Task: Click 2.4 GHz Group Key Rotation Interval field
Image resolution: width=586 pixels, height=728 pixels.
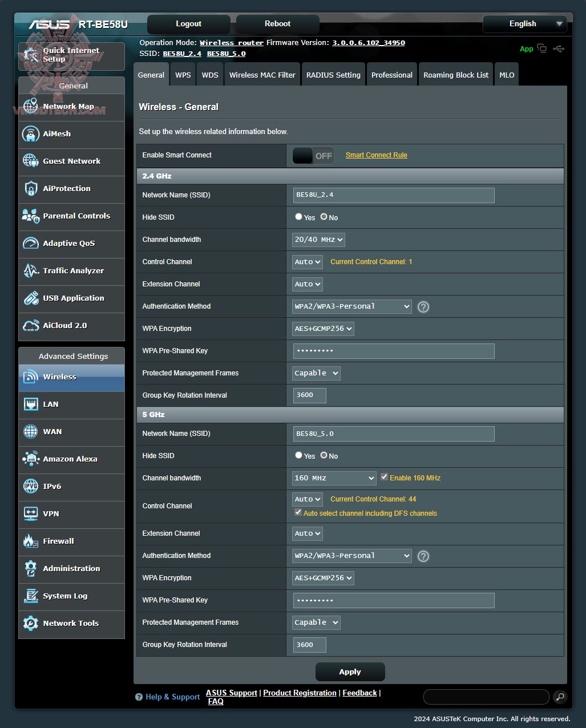Action: [310, 395]
